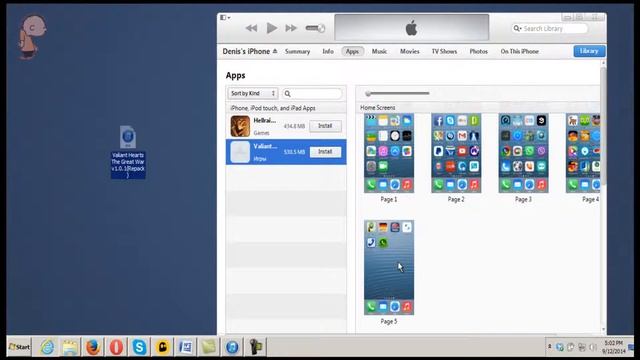640x360 pixels.
Task: Click the Library button
Action: pyautogui.click(x=589, y=51)
